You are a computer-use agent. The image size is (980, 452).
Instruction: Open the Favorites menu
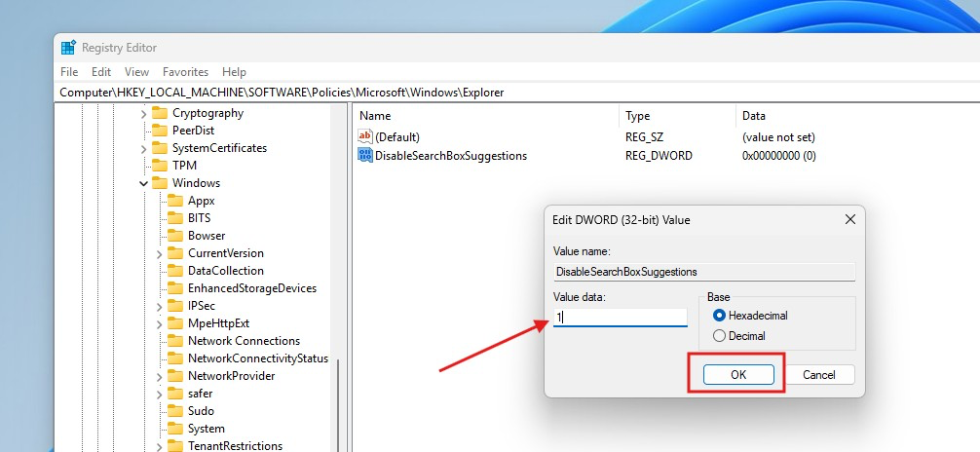click(185, 72)
